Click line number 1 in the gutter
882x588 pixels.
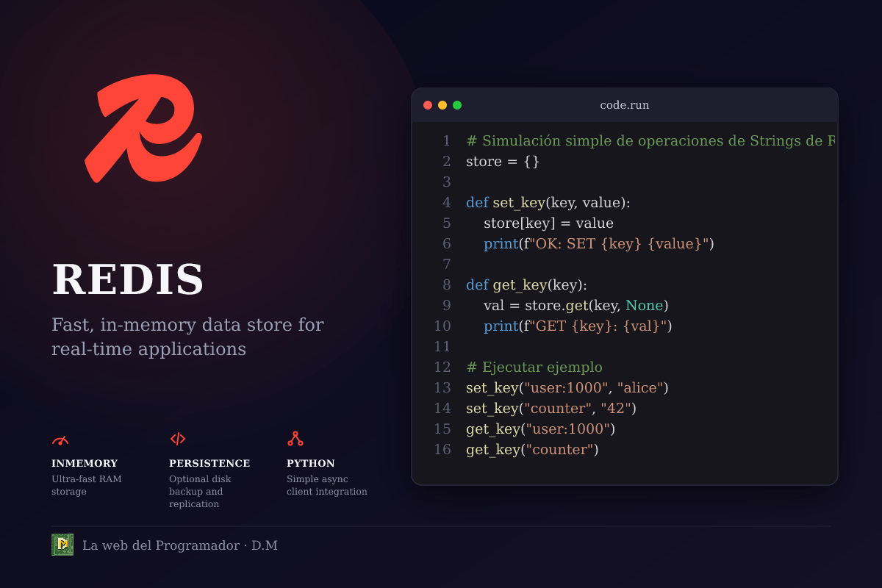[446, 140]
